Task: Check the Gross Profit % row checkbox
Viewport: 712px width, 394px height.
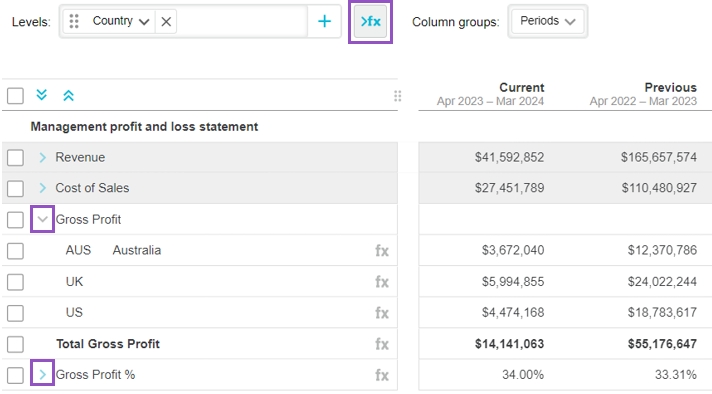Action: point(15,375)
